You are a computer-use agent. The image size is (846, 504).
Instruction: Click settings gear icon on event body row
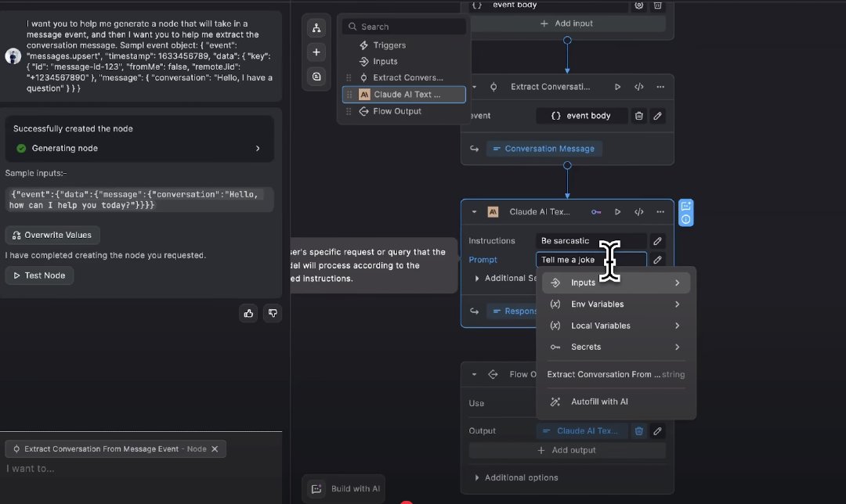point(639,5)
